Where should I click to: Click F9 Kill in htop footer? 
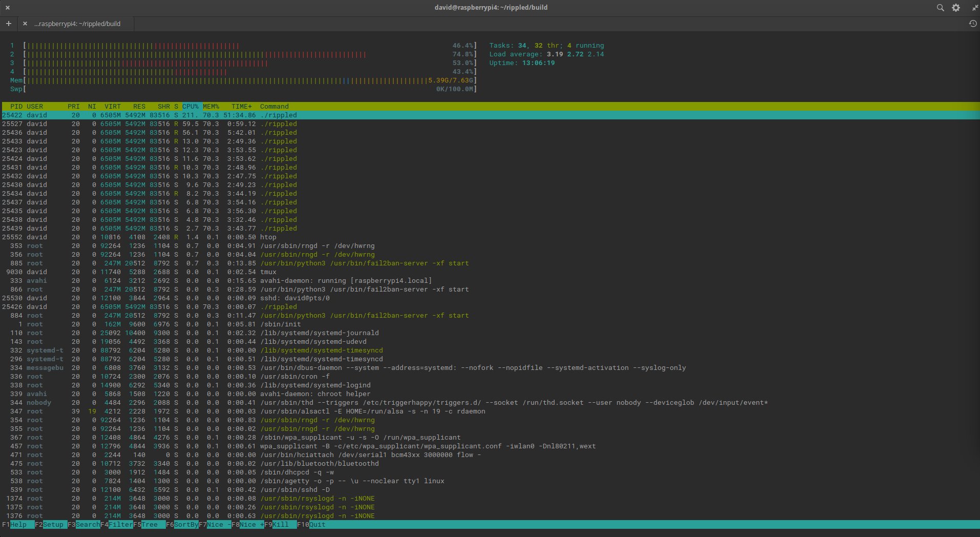click(x=281, y=525)
